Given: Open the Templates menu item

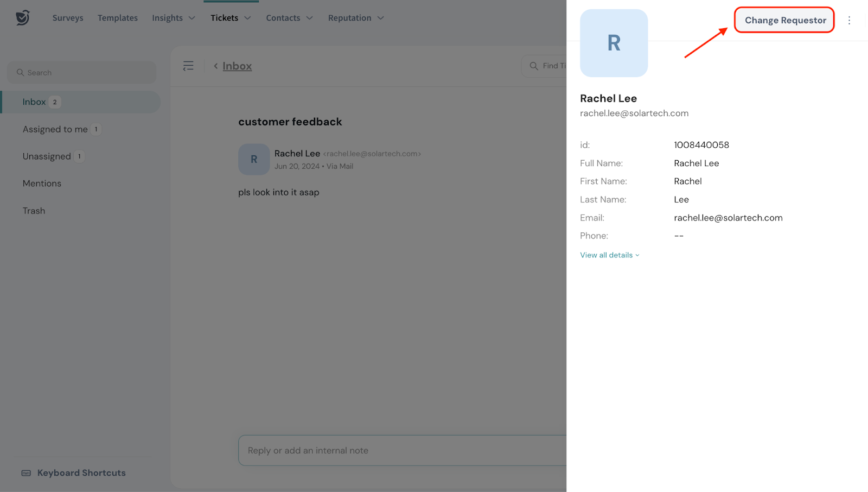Looking at the screenshot, I should (x=118, y=18).
